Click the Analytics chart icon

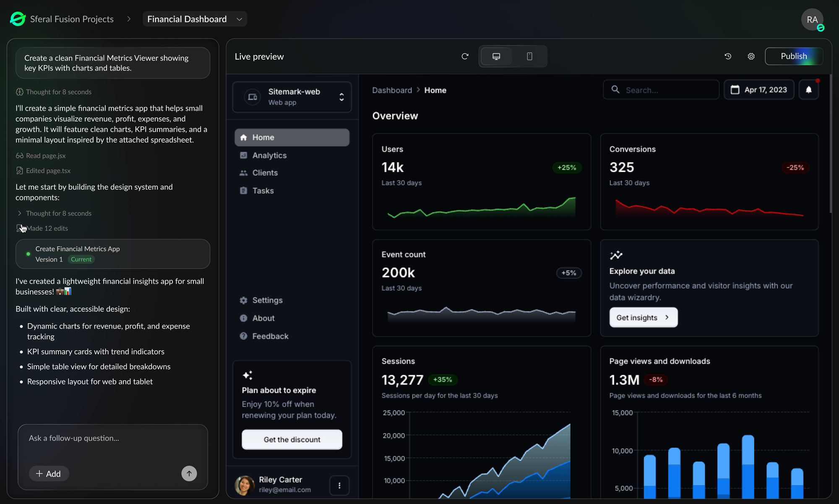(x=243, y=155)
